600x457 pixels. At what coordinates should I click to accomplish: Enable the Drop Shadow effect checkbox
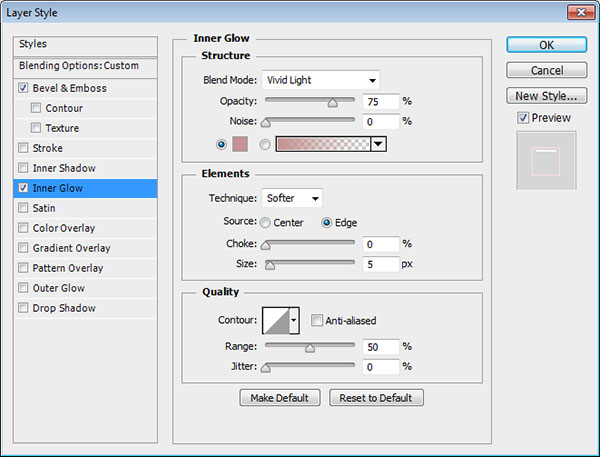23,308
